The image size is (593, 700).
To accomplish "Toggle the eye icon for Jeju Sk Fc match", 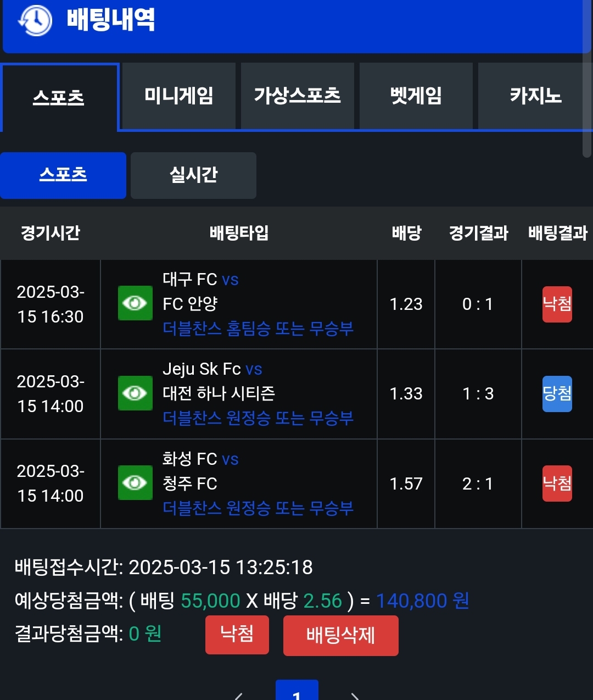I will pos(135,393).
